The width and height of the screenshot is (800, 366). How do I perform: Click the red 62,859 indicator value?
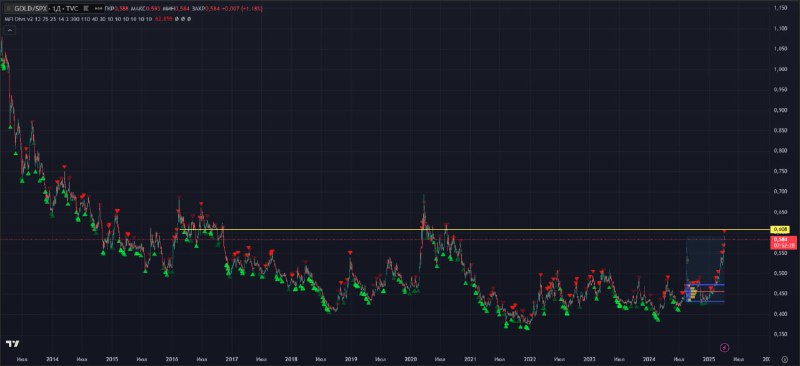163,19
